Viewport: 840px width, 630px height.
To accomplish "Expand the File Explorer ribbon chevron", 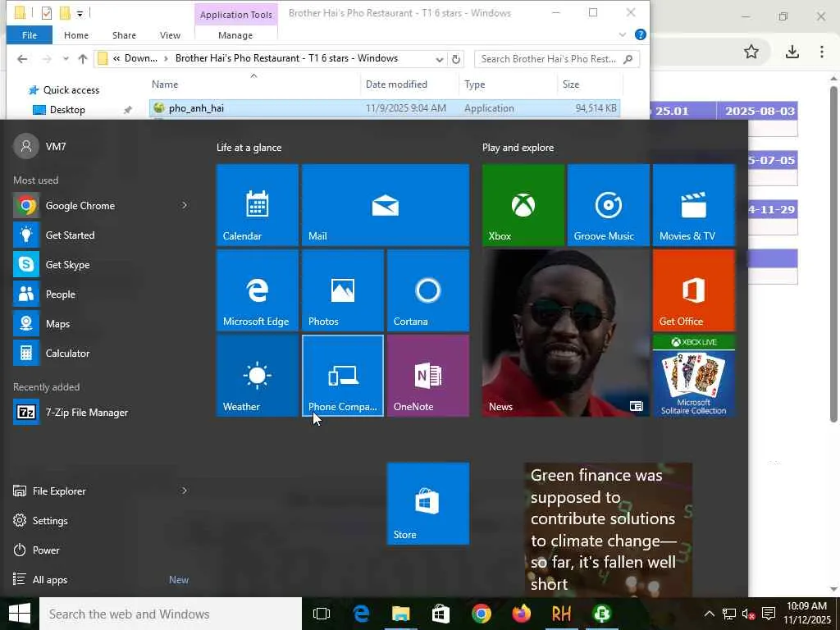I will [622, 34].
